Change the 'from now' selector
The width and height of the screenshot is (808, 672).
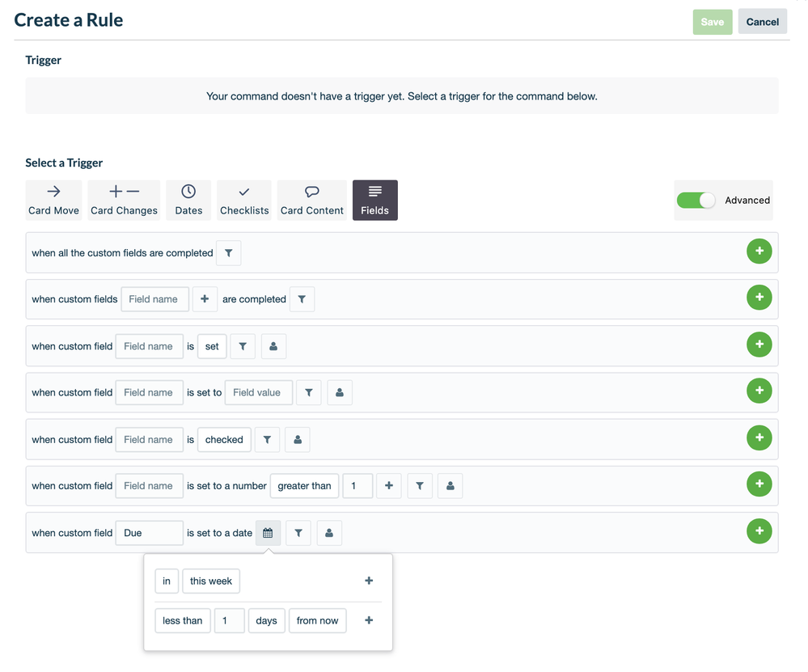pyautogui.click(x=317, y=621)
